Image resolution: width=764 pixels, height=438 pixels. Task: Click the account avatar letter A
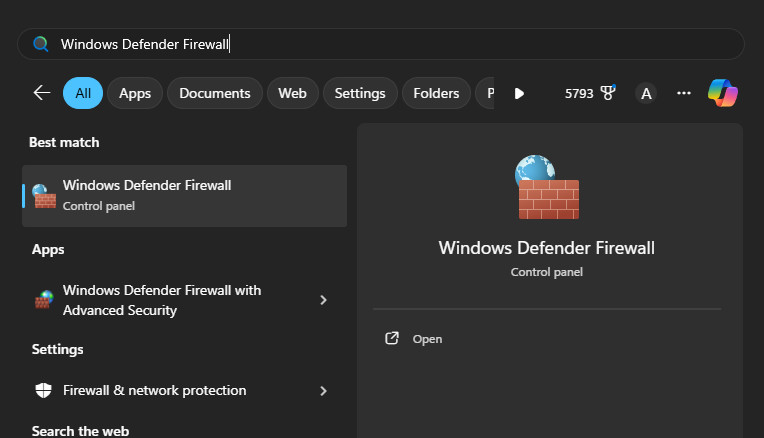(x=646, y=93)
